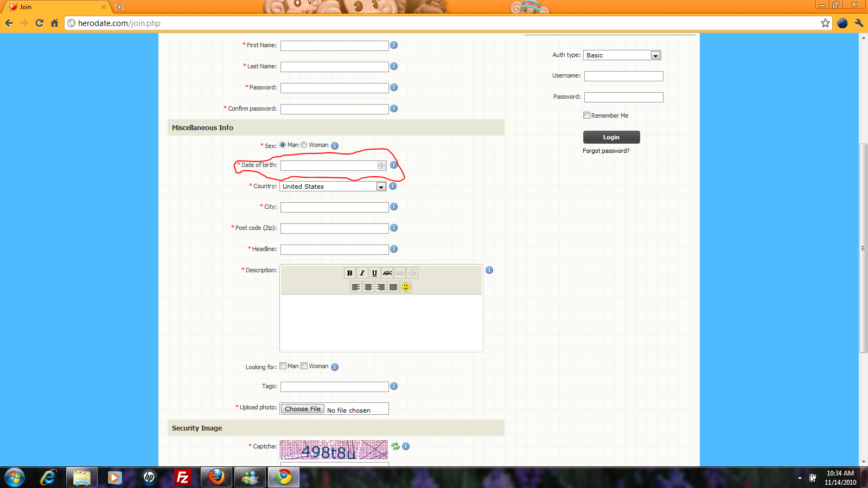Center-align the description text
The width and height of the screenshot is (868, 488).
[368, 287]
